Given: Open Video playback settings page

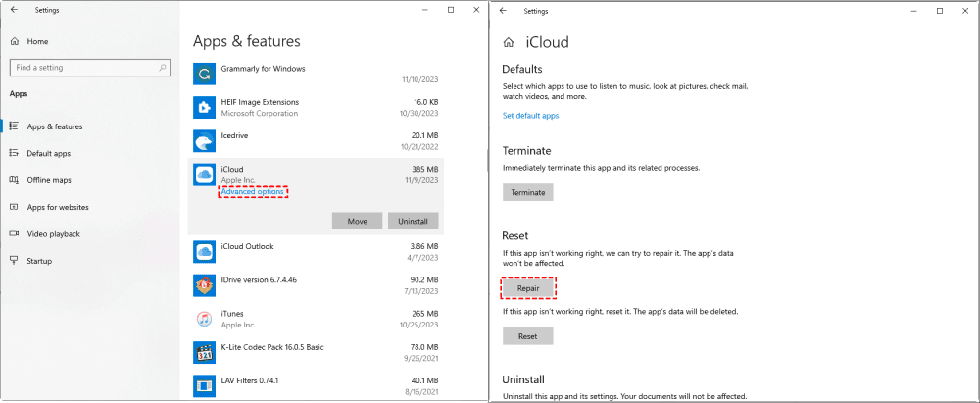Looking at the screenshot, I should (53, 234).
